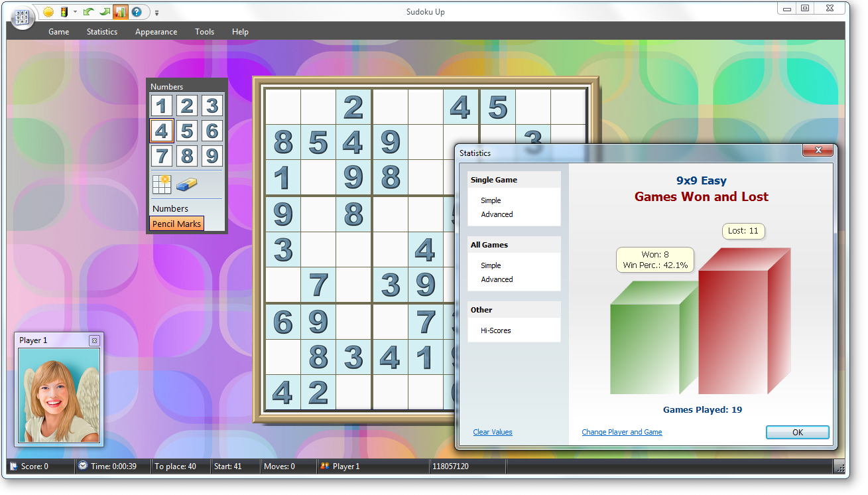
Task: Open the Appearance menu
Action: pyautogui.click(x=156, y=32)
